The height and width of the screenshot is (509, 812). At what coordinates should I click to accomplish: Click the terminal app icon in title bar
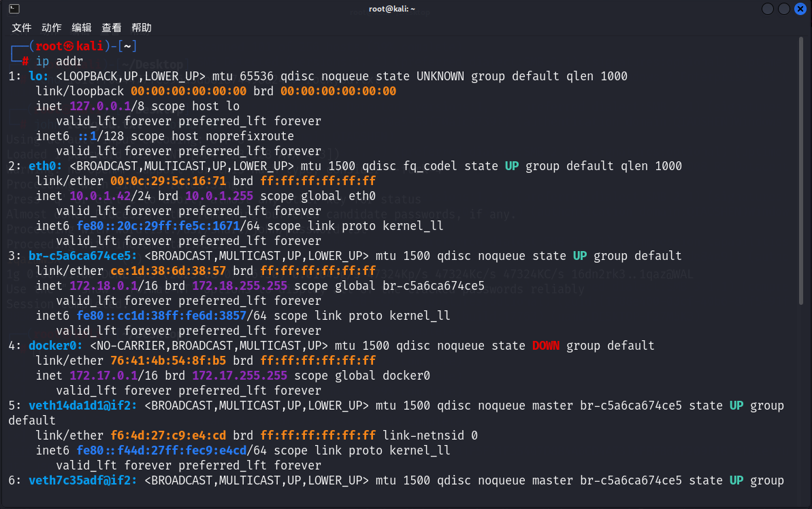tap(14, 10)
